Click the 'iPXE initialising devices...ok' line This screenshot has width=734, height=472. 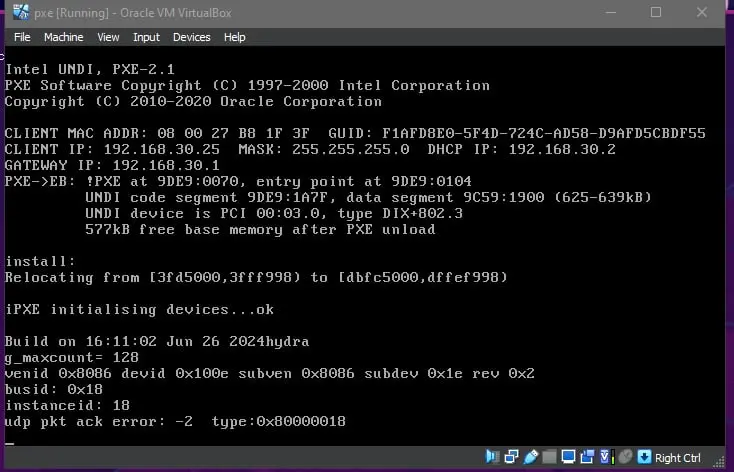click(x=139, y=310)
